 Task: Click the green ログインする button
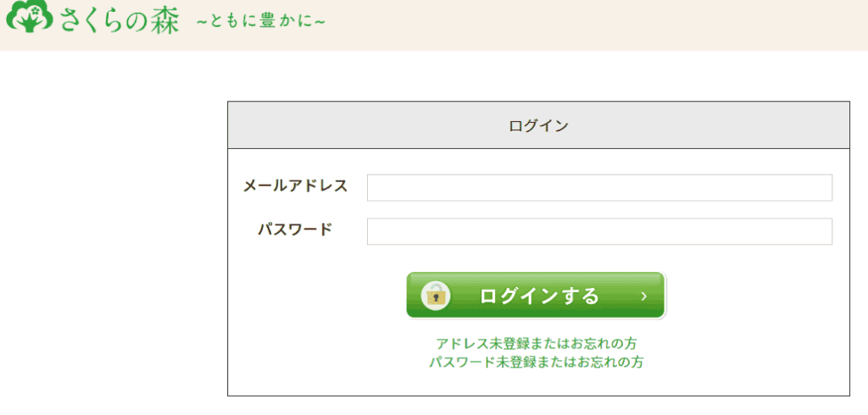[536, 296]
